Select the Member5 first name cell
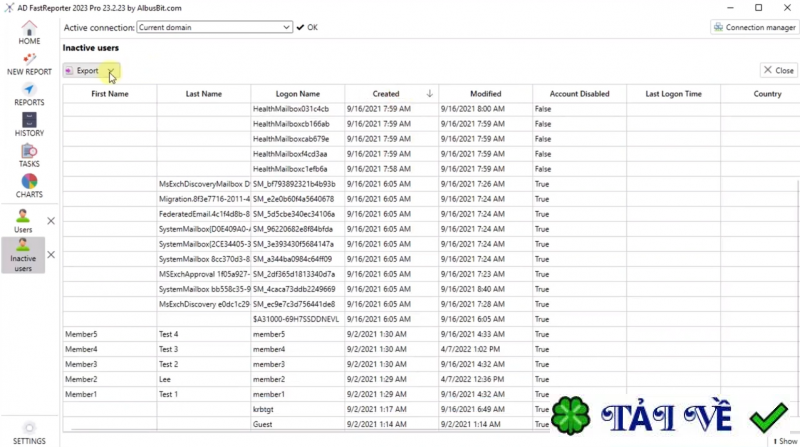Screen dimensions: 800x447 (110, 334)
